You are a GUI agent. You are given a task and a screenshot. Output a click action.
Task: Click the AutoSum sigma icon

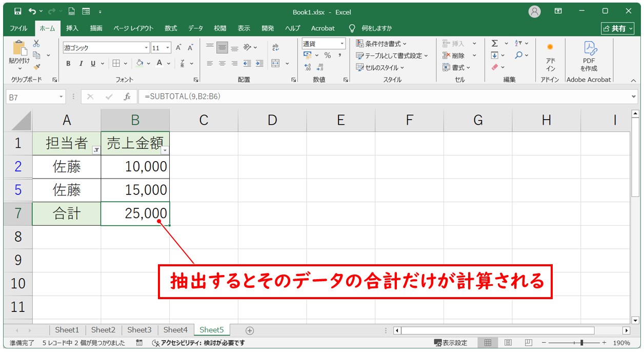(494, 44)
